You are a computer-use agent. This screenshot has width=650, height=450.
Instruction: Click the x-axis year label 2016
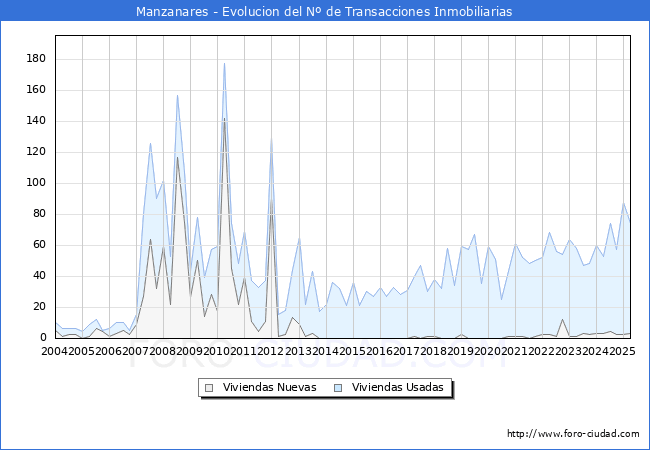[380, 351]
